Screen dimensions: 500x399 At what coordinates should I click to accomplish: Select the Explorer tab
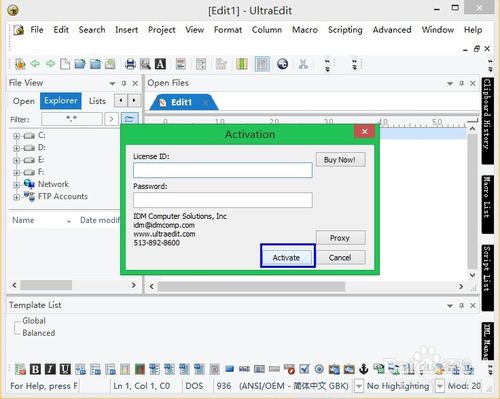point(61,101)
